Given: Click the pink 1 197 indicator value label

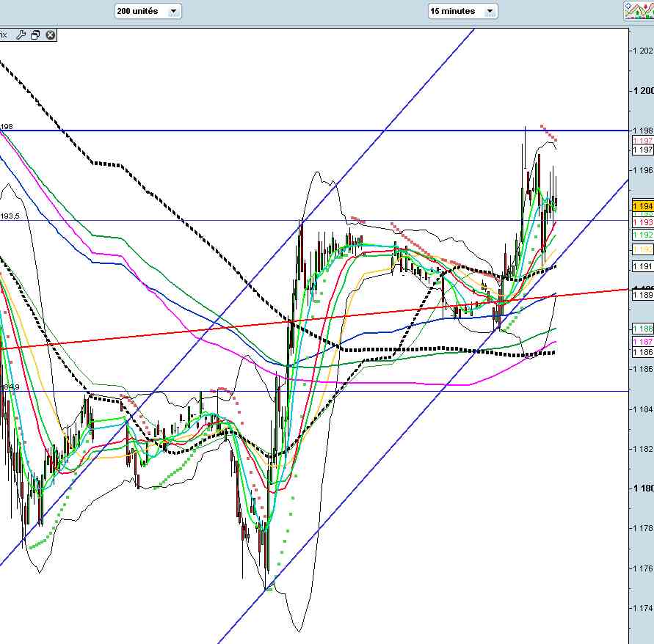Looking at the screenshot, I should (643, 141).
